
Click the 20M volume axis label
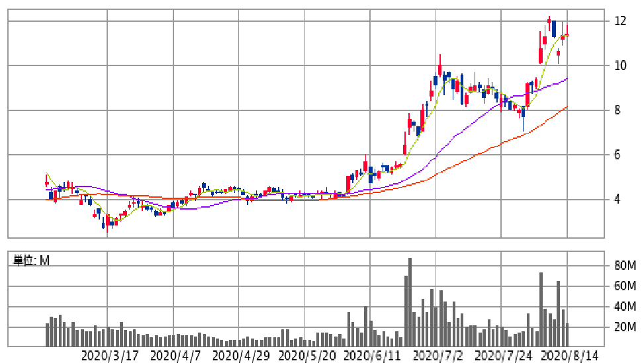click(625, 327)
